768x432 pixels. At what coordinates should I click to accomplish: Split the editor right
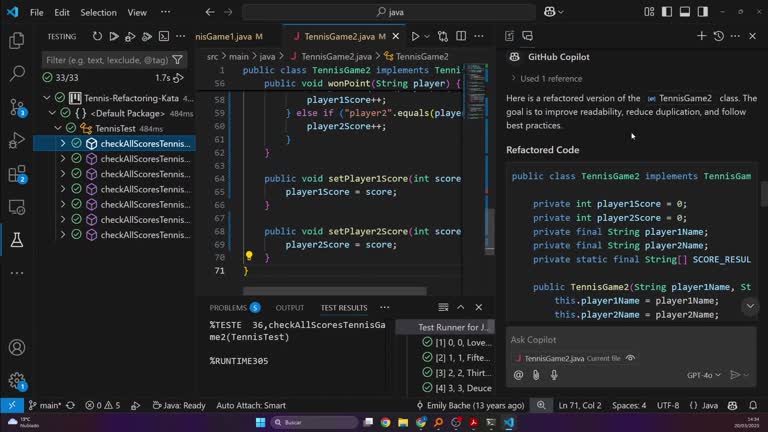461,36
